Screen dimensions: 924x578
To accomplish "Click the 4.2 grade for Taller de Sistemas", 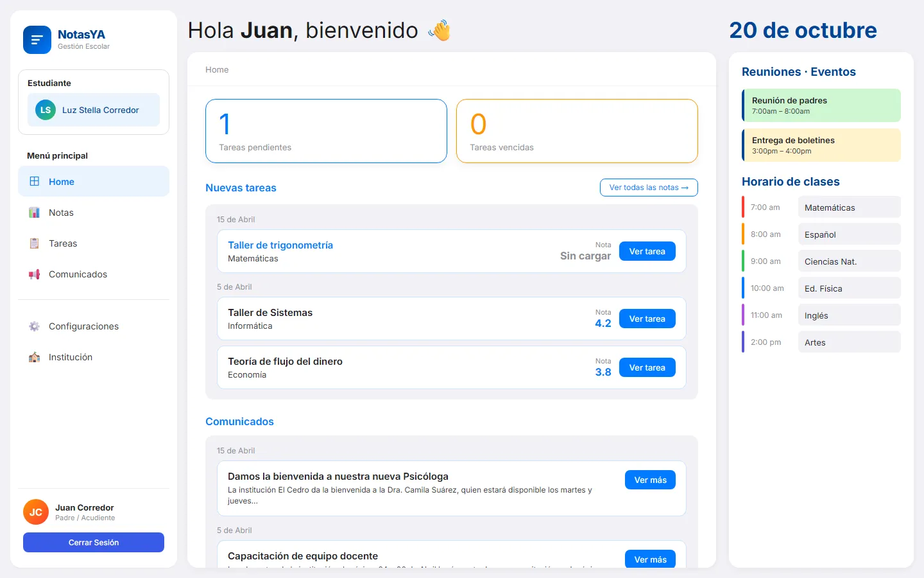I will click(x=603, y=323).
